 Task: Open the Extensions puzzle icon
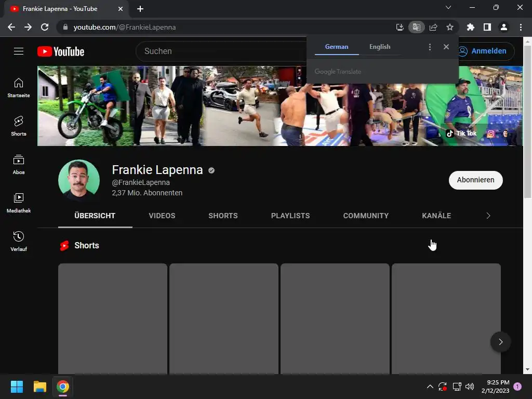tap(471, 27)
